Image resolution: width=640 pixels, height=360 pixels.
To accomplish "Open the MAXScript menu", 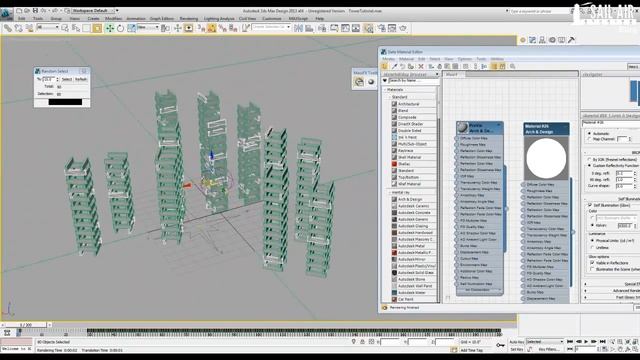I will [298, 19].
